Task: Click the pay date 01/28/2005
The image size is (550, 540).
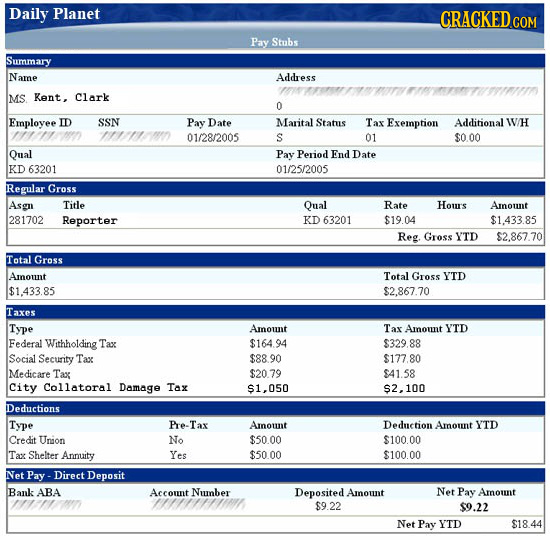Action: click(x=213, y=138)
